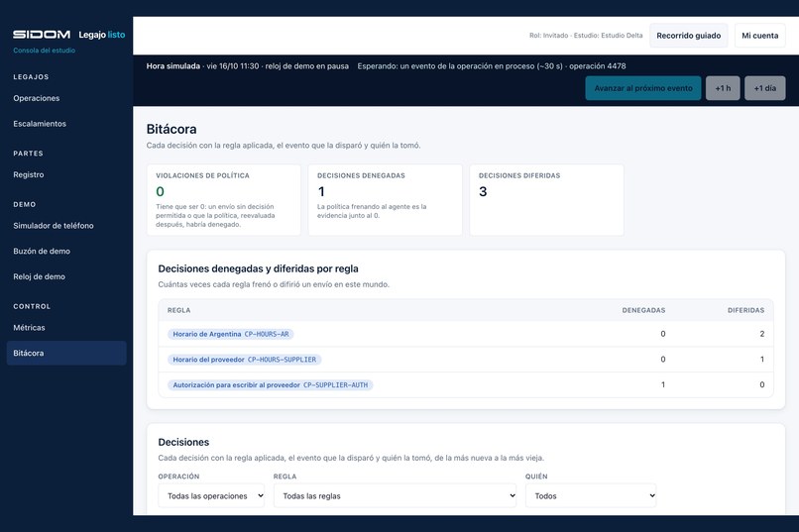The height and width of the screenshot is (532, 799).
Task: Select Bitácora in the sidebar
Action: [x=66, y=353]
